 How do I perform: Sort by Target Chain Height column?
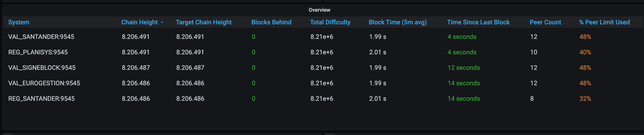click(203, 22)
